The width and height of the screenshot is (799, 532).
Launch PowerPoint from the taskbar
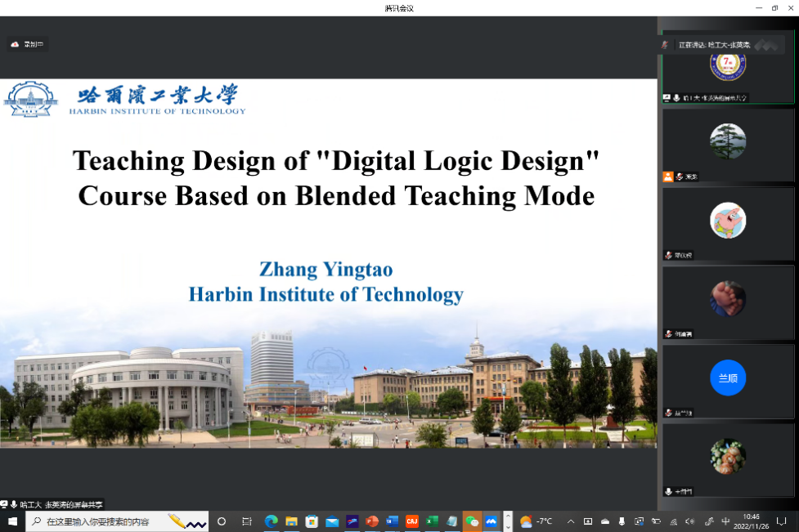tap(372, 521)
